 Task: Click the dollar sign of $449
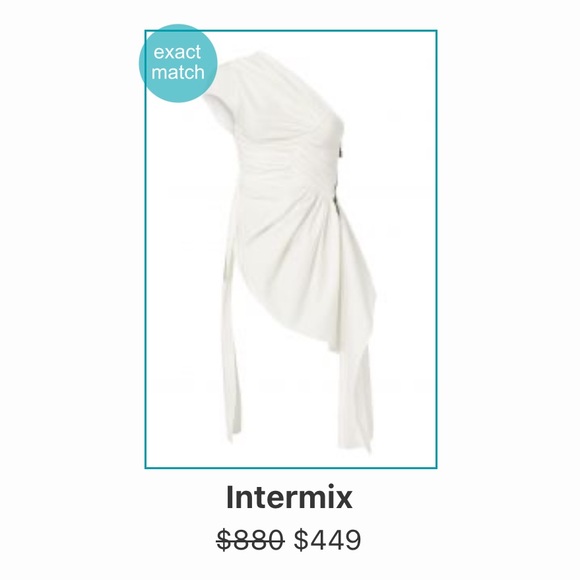[301, 540]
